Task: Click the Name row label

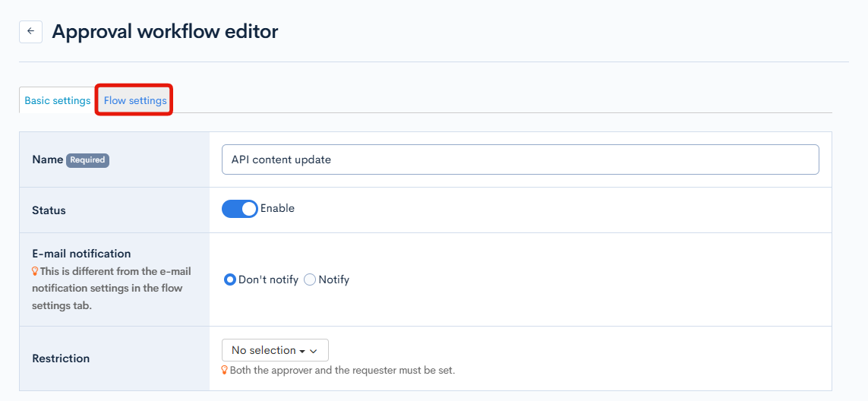Action: 47,159
